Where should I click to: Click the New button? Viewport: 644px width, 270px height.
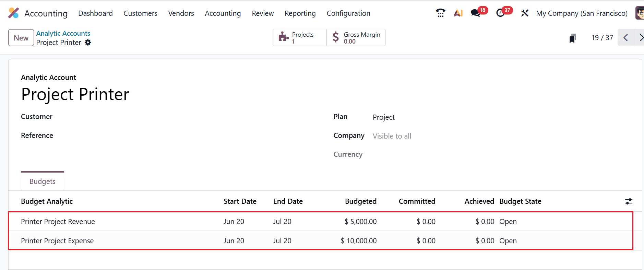click(21, 38)
